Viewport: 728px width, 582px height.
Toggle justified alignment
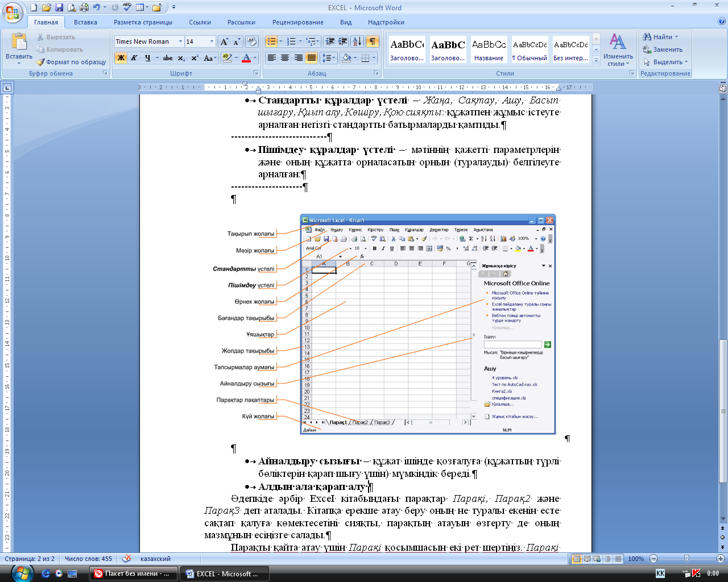tap(311, 58)
